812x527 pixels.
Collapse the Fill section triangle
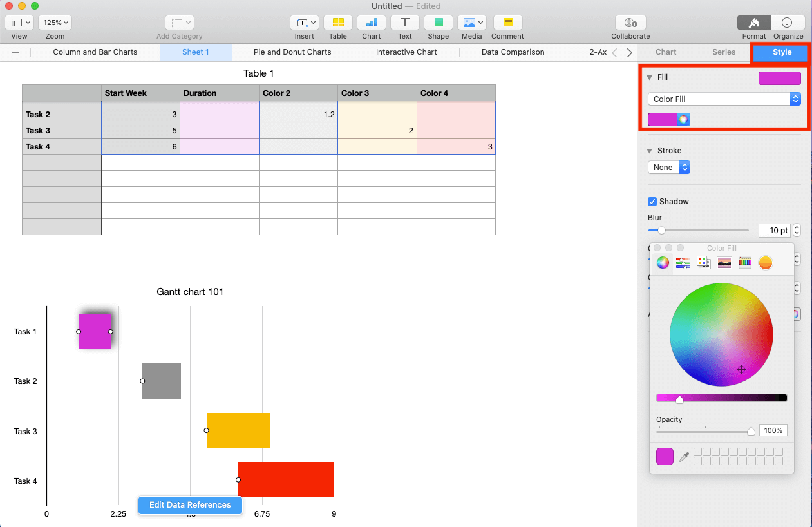click(649, 77)
